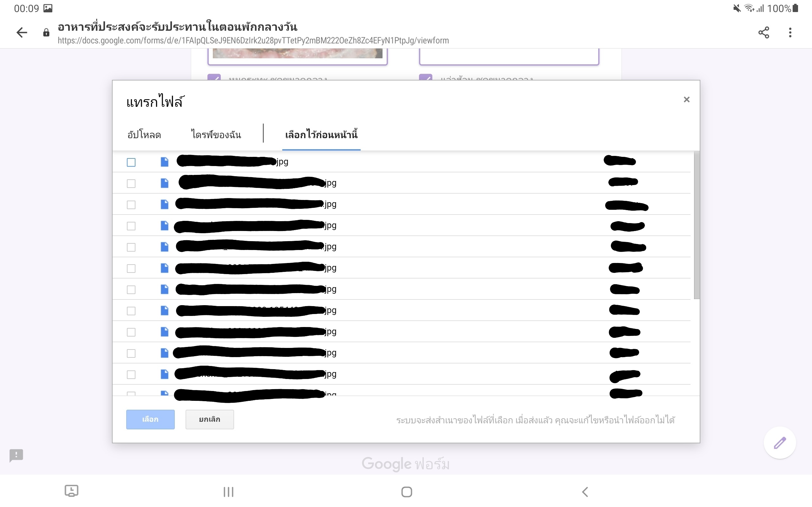Switch to the ไดรฟ์ของฉัน tab
Screen dimensions: 812x507
tap(216, 135)
